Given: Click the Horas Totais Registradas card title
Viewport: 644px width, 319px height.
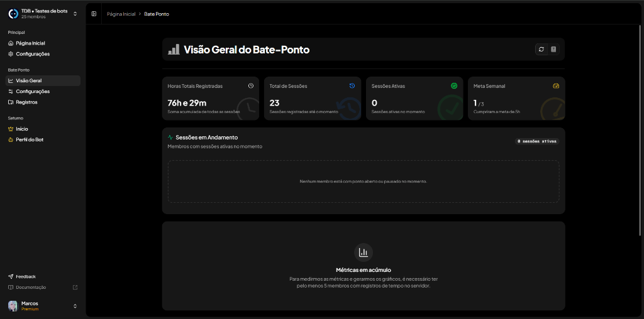Looking at the screenshot, I should (x=195, y=86).
